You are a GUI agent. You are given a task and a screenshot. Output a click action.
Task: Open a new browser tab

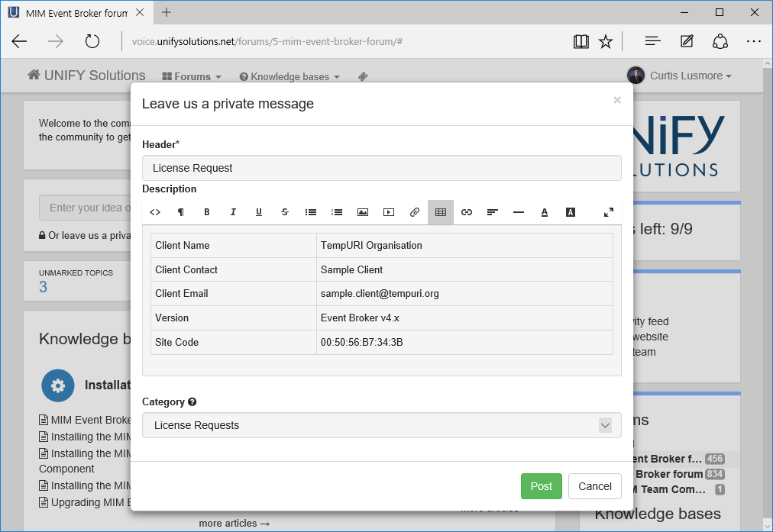pyautogui.click(x=167, y=12)
